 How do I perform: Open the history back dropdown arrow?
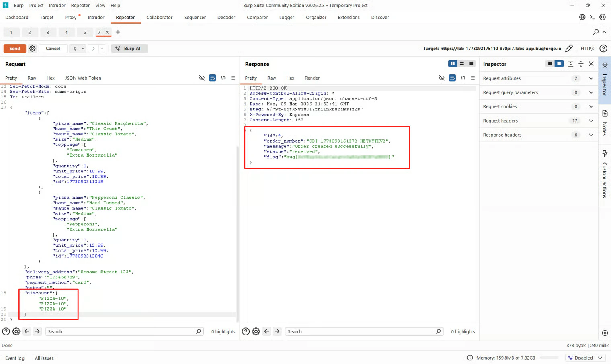[x=83, y=49]
